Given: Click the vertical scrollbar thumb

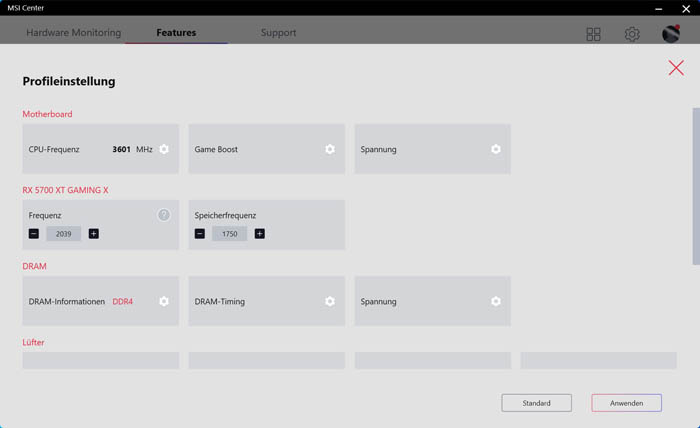Looking at the screenshot, I should tap(696, 186).
